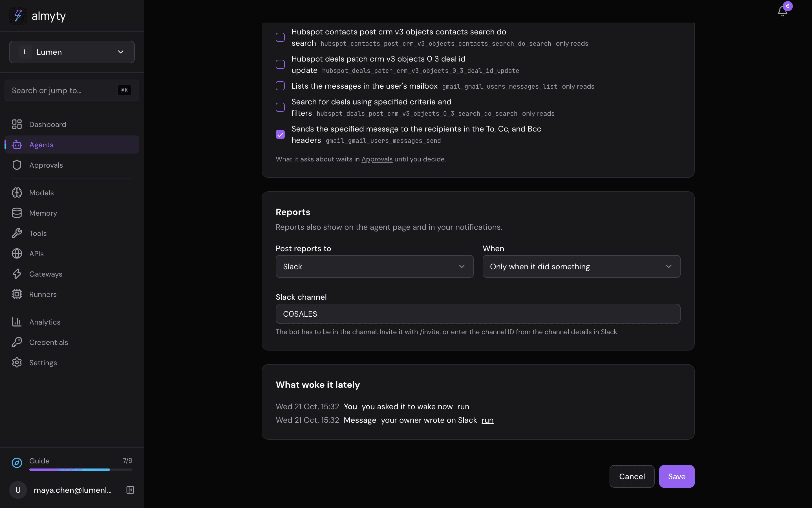Click the Runners chip icon

[17, 294]
